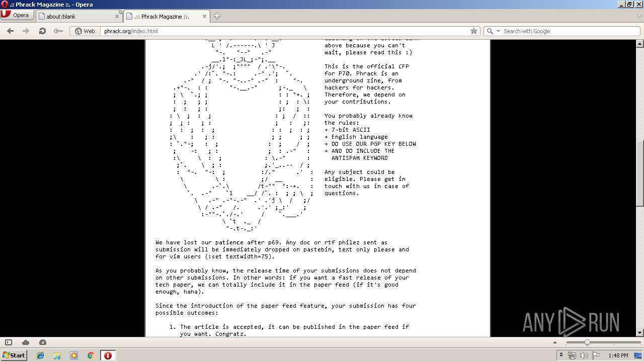Screen dimensions: 644x362
Task: Click 'As you probably know' paragraph line
Action: point(286,270)
